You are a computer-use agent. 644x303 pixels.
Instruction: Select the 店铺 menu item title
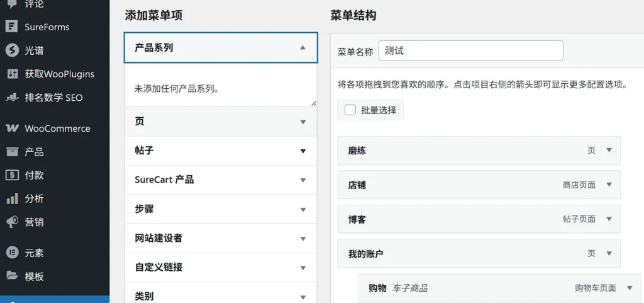coord(357,185)
